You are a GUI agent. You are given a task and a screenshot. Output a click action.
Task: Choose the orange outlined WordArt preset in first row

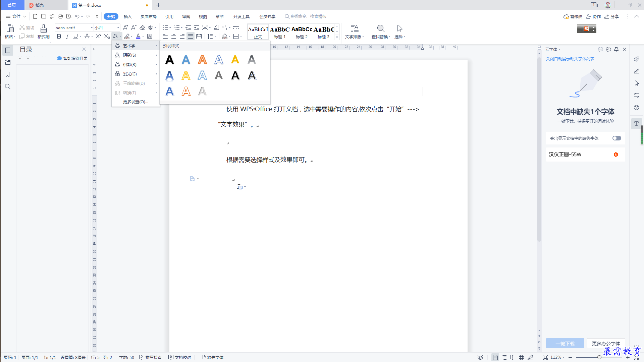(202, 60)
